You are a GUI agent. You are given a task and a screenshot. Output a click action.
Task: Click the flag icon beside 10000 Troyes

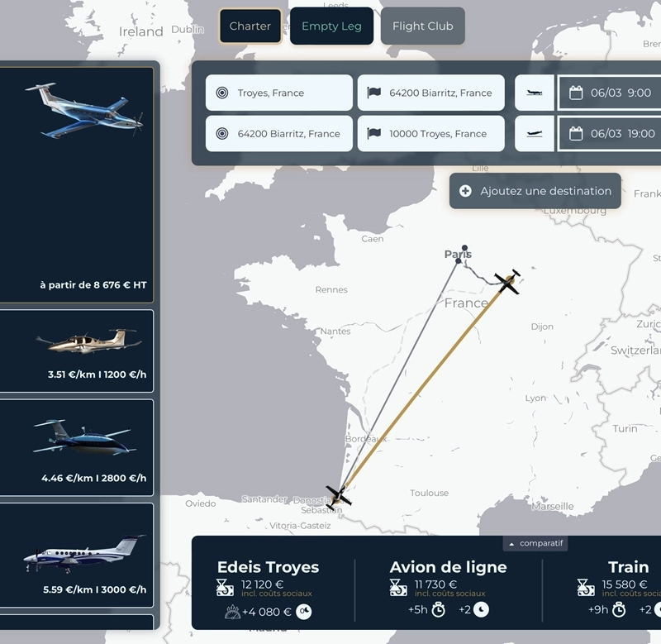[x=374, y=134]
